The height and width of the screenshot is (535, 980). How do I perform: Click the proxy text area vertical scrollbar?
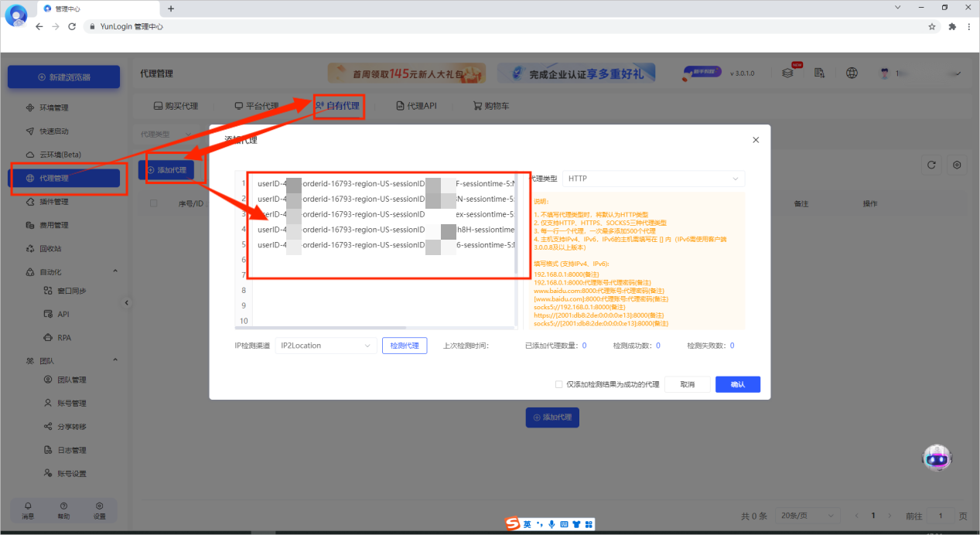pyautogui.click(x=517, y=224)
